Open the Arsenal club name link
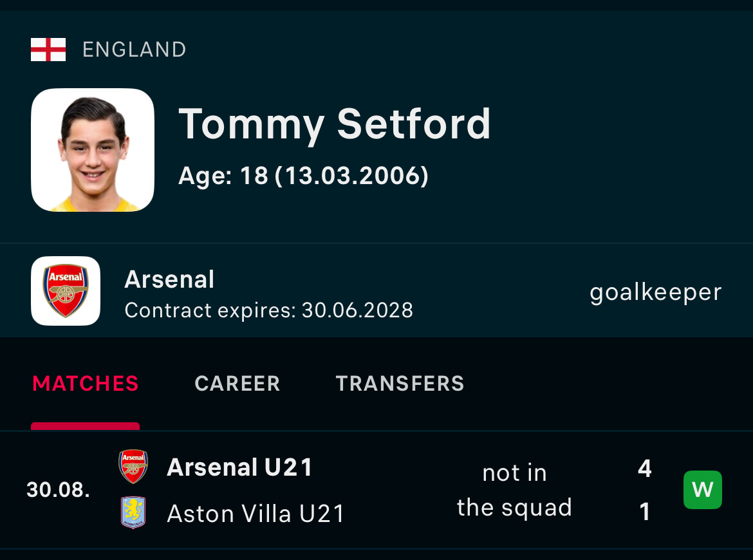753x560 pixels. [x=169, y=279]
